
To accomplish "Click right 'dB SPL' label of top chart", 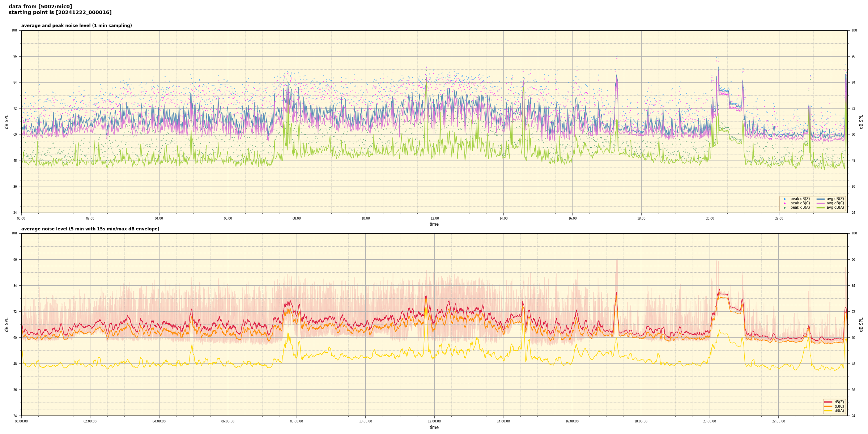I will (x=861, y=122).
